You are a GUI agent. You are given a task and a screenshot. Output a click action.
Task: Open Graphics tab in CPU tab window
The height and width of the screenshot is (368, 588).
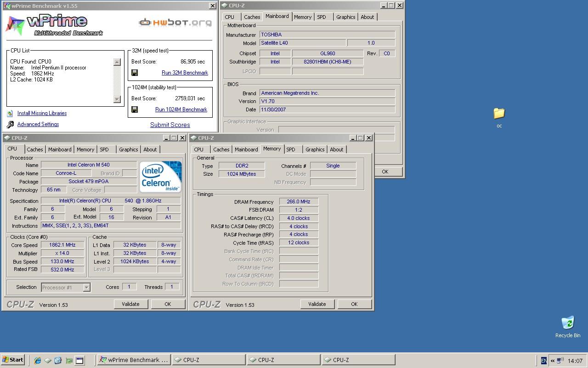tap(129, 149)
